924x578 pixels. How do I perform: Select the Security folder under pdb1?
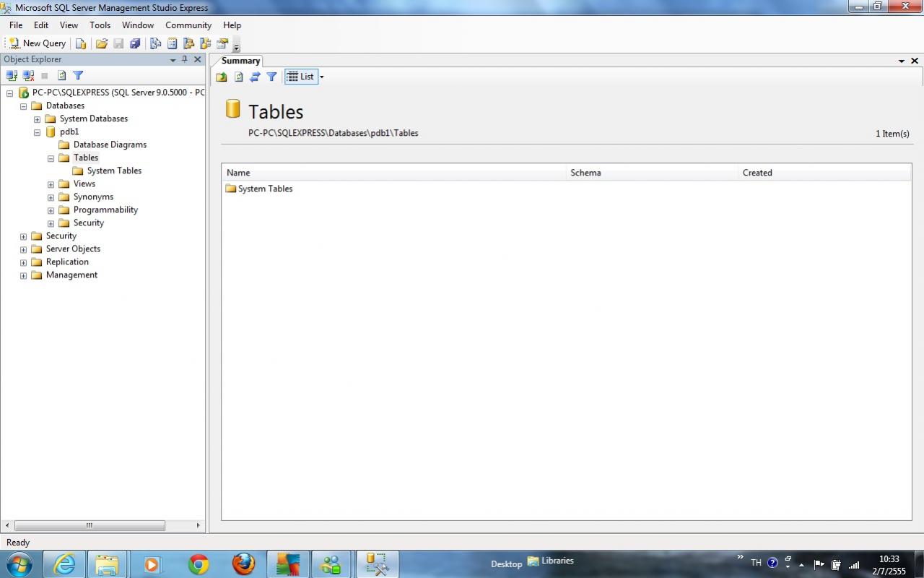[x=89, y=223]
